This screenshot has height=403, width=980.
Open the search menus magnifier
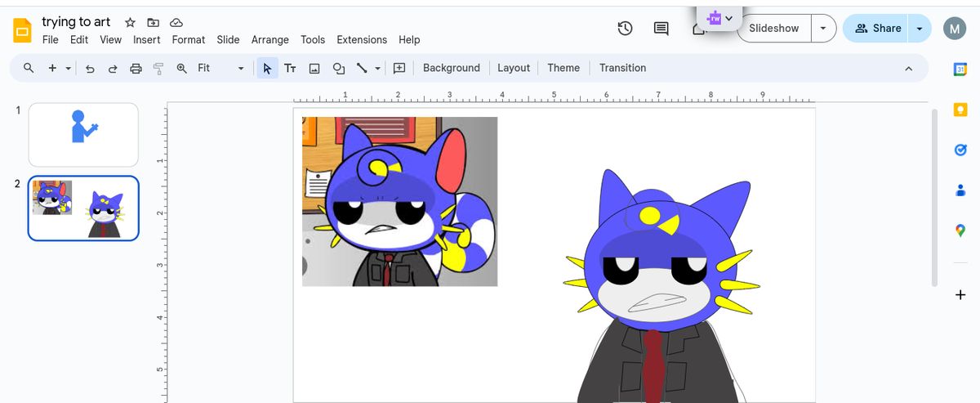click(x=29, y=68)
